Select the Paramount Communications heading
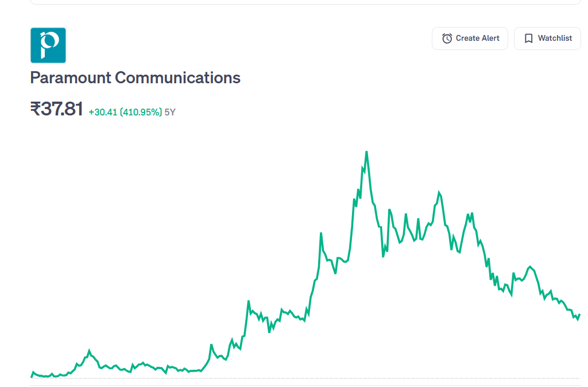This screenshot has width=588, height=387. pyautogui.click(x=135, y=78)
